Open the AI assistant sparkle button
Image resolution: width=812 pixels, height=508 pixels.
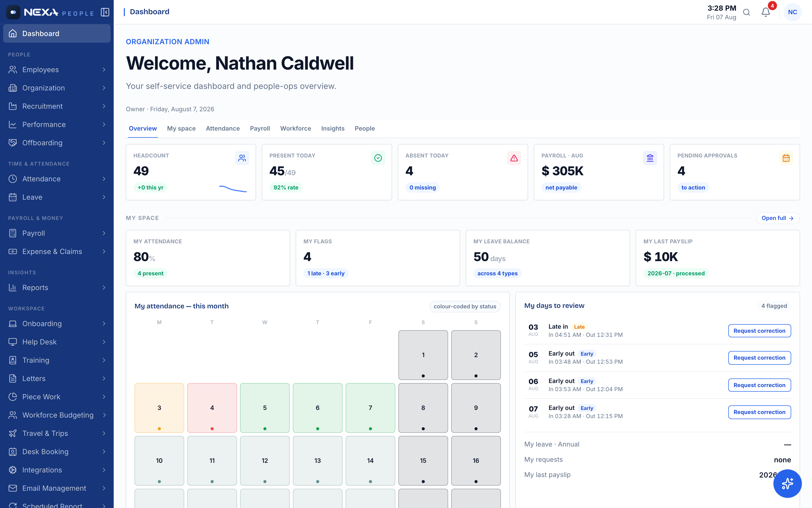tap(787, 483)
